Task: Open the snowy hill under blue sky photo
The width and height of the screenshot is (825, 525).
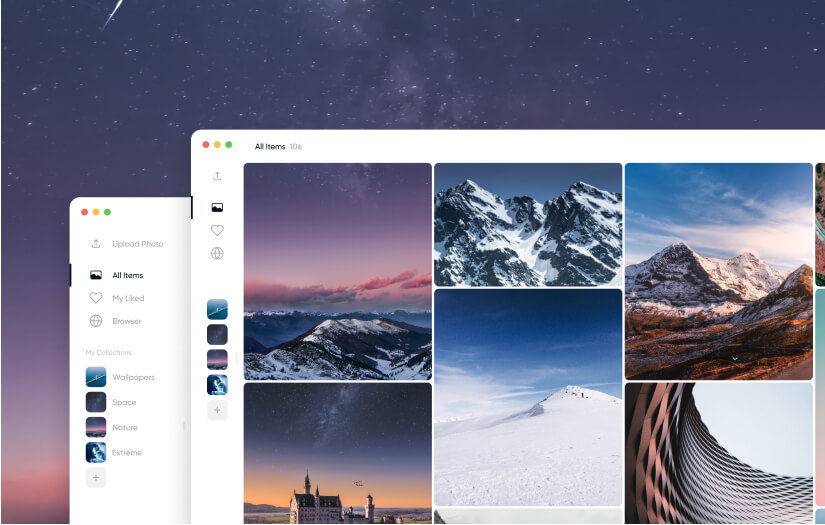Action: [528, 398]
